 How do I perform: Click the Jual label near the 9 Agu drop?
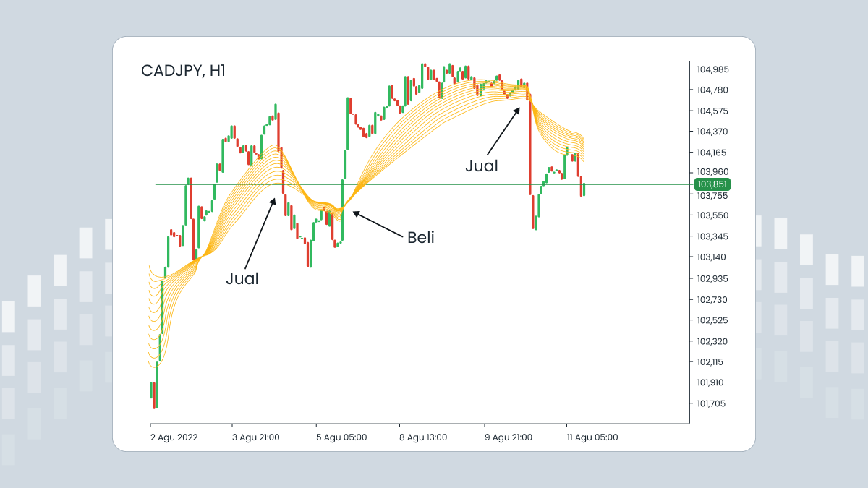click(482, 166)
